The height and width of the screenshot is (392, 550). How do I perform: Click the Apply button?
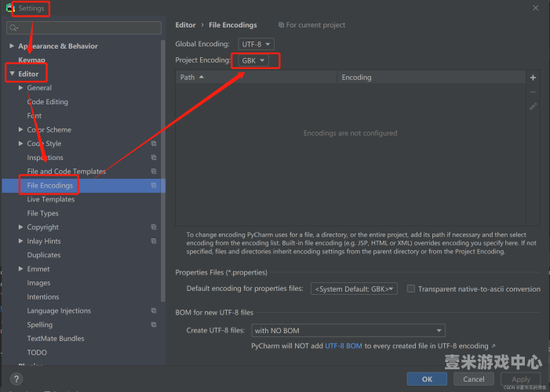point(520,379)
